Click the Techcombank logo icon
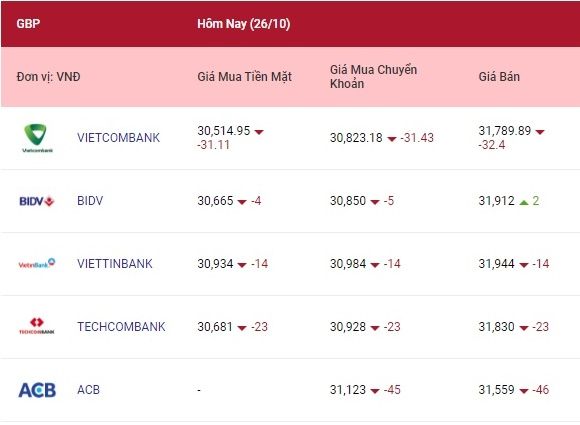This screenshot has width=580, height=425. [x=37, y=326]
